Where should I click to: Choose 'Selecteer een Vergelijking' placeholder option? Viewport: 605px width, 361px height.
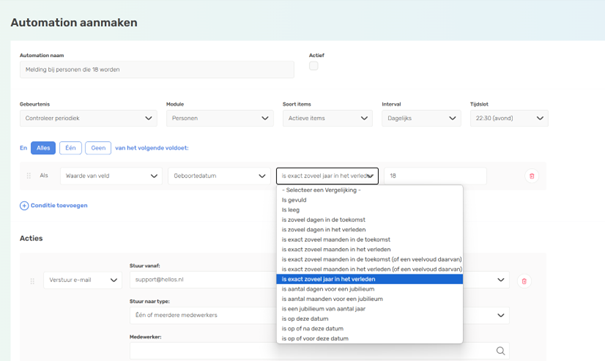click(370, 190)
